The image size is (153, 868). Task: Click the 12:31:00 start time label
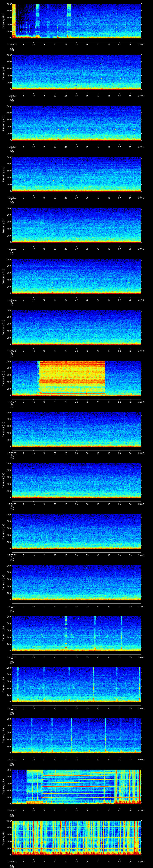(12, 351)
